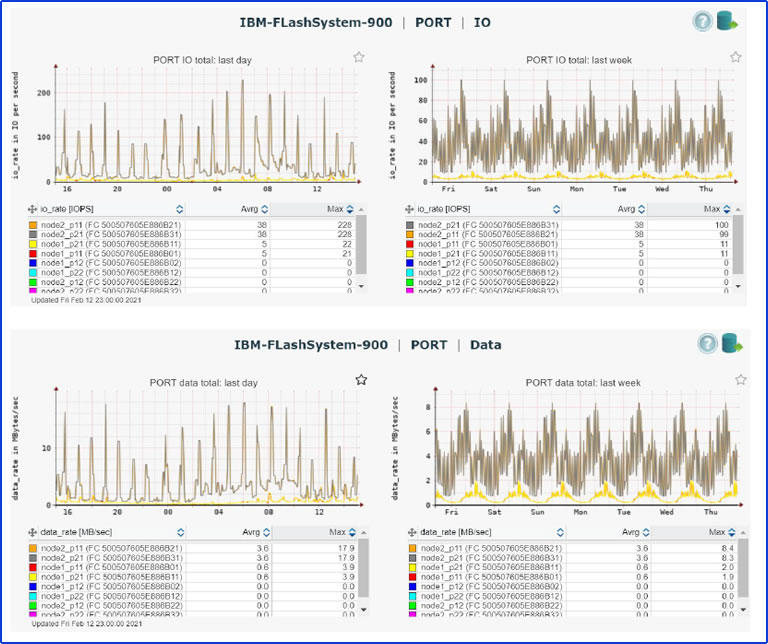Click database export icon in PORT IO header
Screen dimensions: 768x644
tap(727, 21)
